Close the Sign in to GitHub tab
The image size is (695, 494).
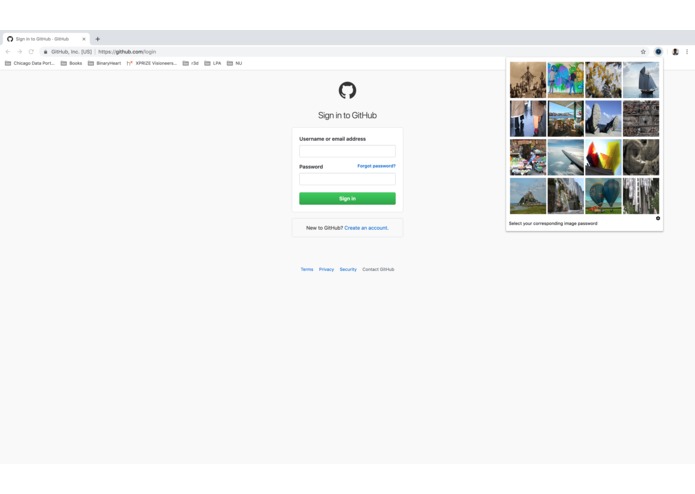pyautogui.click(x=84, y=39)
